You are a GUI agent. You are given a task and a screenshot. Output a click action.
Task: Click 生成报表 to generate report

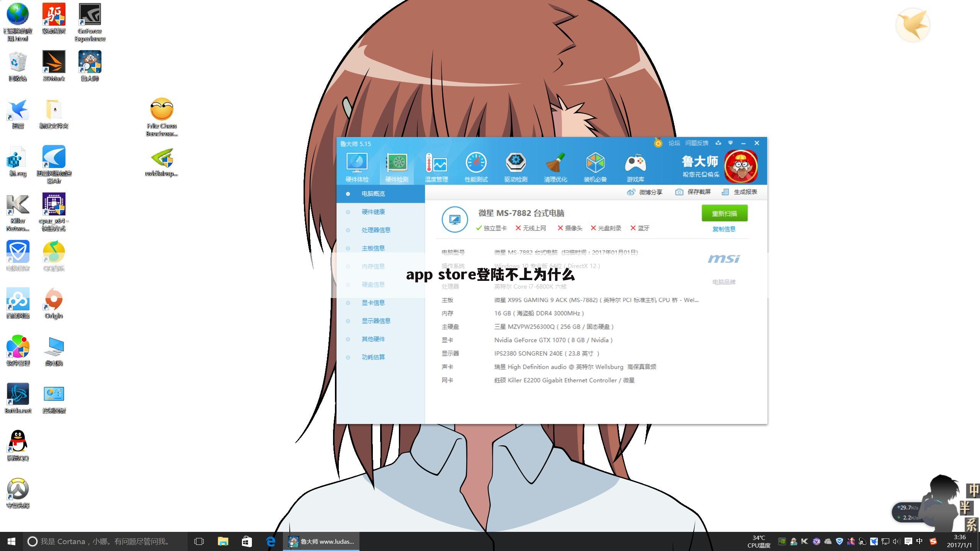point(739,192)
